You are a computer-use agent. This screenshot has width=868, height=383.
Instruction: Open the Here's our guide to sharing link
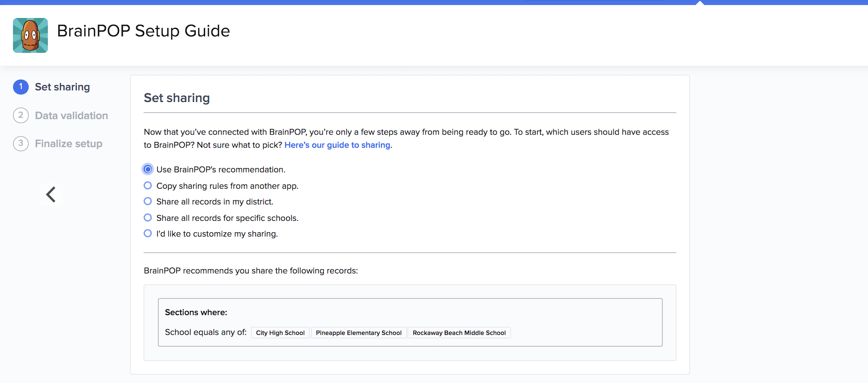pos(337,145)
